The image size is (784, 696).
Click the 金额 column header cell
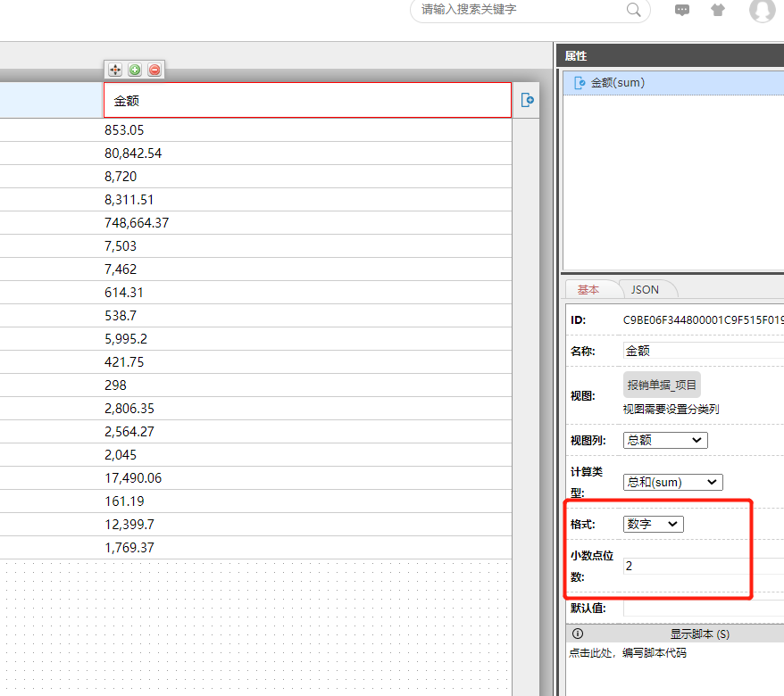click(x=307, y=100)
